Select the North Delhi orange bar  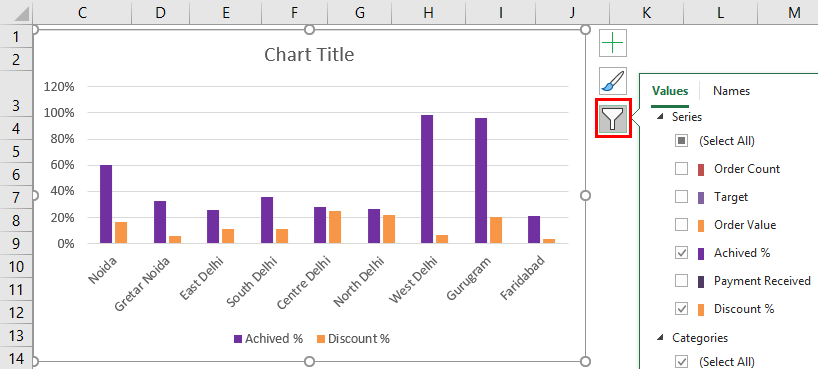tap(389, 229)
